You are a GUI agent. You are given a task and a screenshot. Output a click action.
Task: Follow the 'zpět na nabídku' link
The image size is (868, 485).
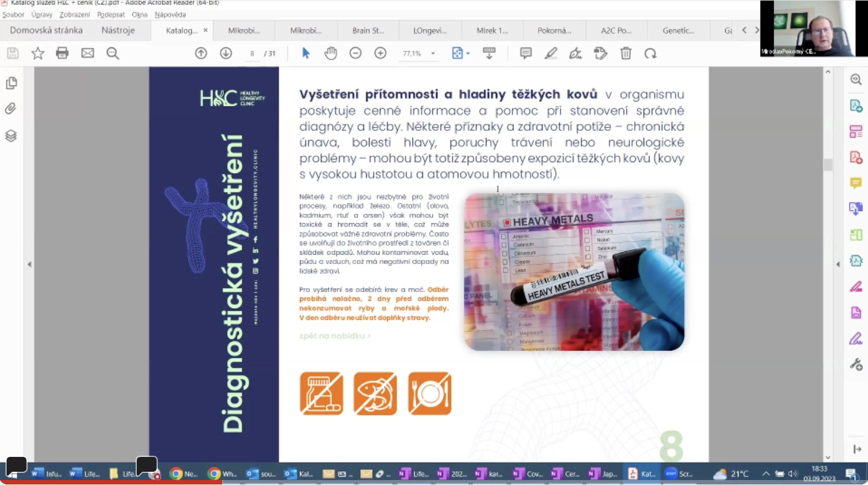pos(335,336)
